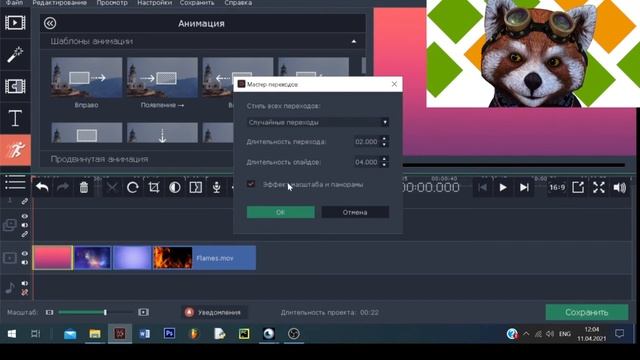This screenshot has height=360, width=640.
Task: Split clip with scissors icon
Action: click(112, 187)
